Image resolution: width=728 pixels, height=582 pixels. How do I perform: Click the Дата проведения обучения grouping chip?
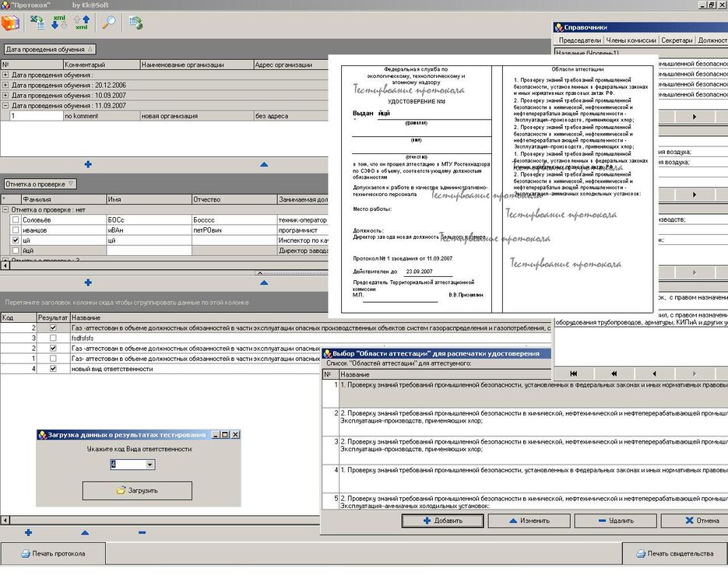pyautogui.click(x=50, y=49)
